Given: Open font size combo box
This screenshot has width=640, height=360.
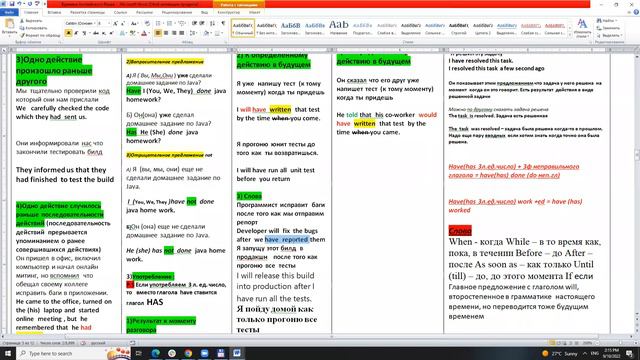Looking at the screenshot, I should pyautogui.click(x=104, y=24).
